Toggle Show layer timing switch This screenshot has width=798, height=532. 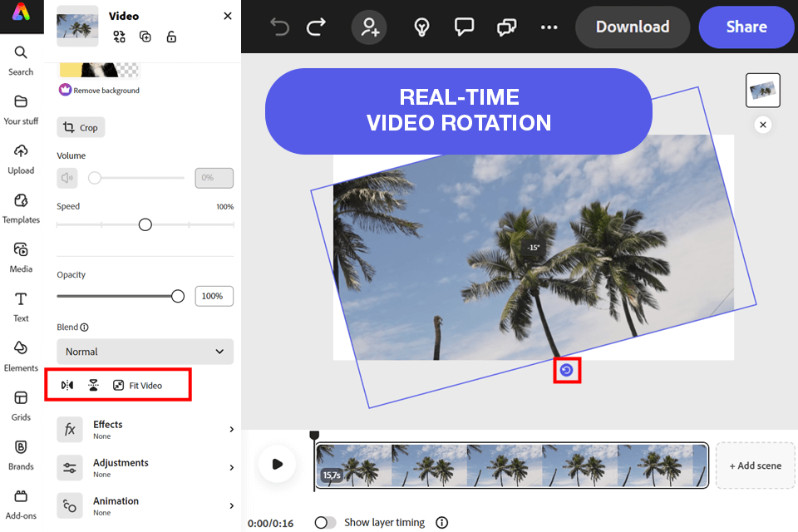[325, 522]
